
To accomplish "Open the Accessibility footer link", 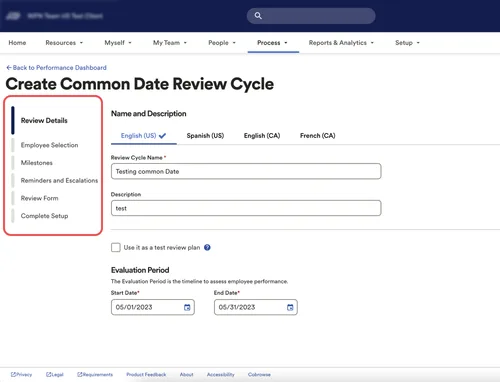I will [220, 374].
